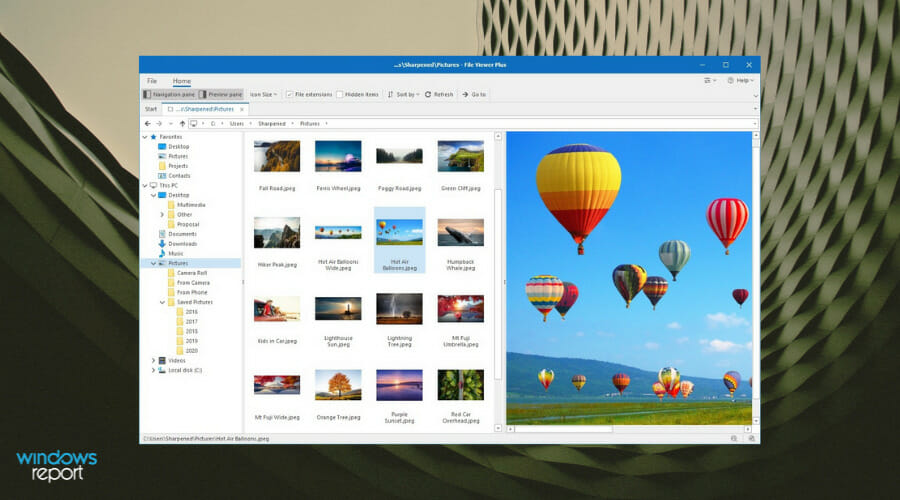Screen dimensions: 900x500
Task: Click the Music note icon in tree
Action: pos(162,254)
